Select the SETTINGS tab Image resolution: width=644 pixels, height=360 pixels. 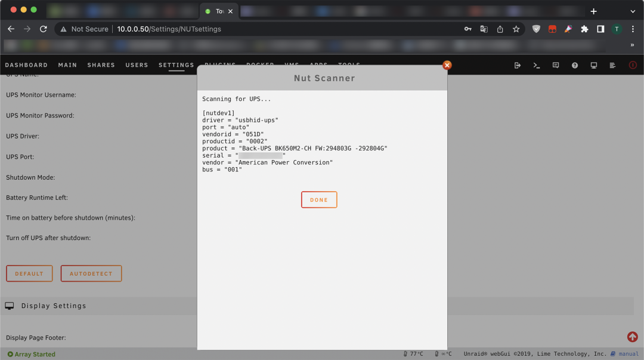coord(176,65)
